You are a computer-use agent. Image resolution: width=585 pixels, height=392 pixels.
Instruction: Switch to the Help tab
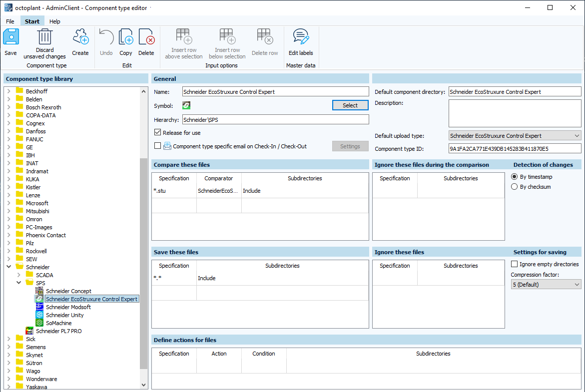pyautogui.click(x=54, y=21)
